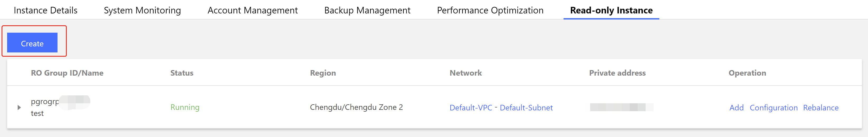The image size is (868, 137).
Task: Click Add in the Operation column
Action: 736,108
